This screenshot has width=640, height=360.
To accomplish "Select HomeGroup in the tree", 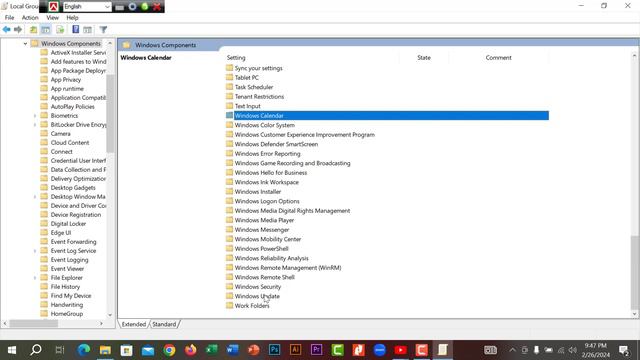I will coord(67,313).
